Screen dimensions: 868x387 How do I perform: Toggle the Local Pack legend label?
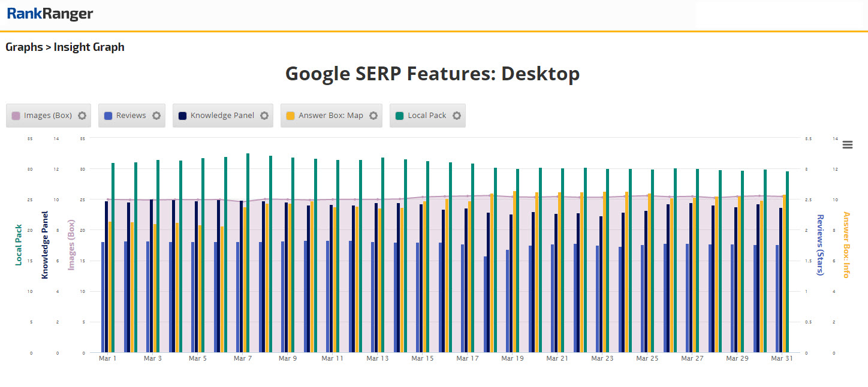(427, 116)
